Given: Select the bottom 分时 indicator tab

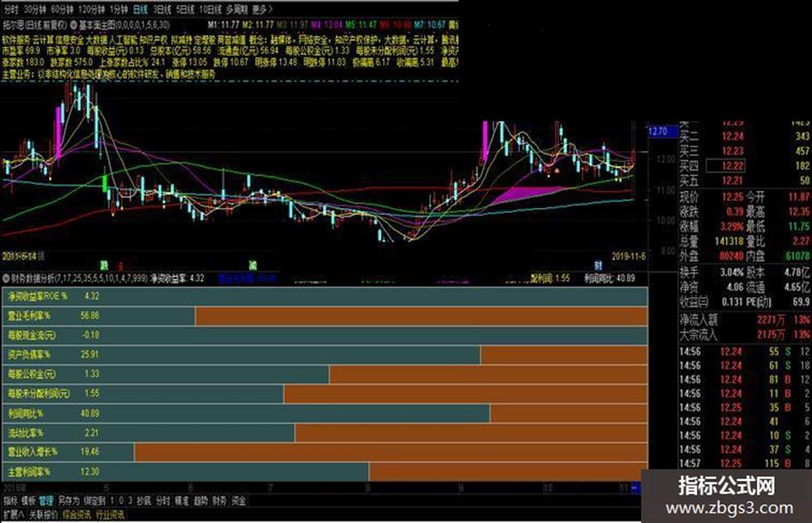Looking at the screenshot, I should tap(162, 501).
